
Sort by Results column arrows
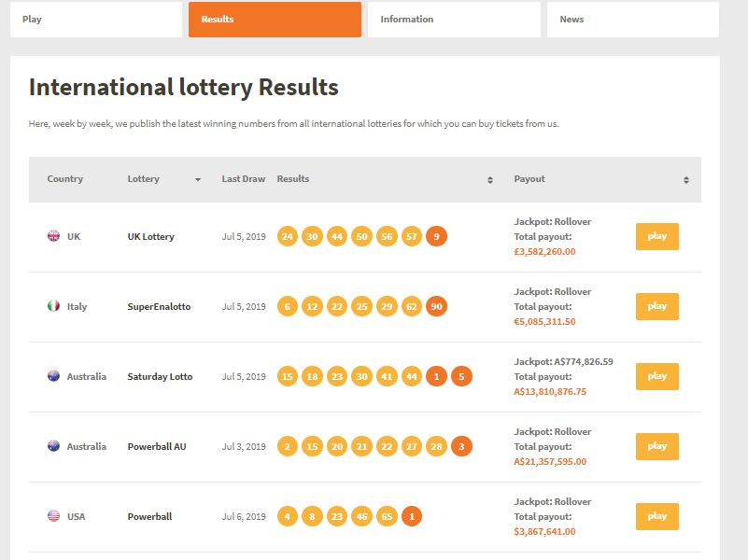point(490,179)
